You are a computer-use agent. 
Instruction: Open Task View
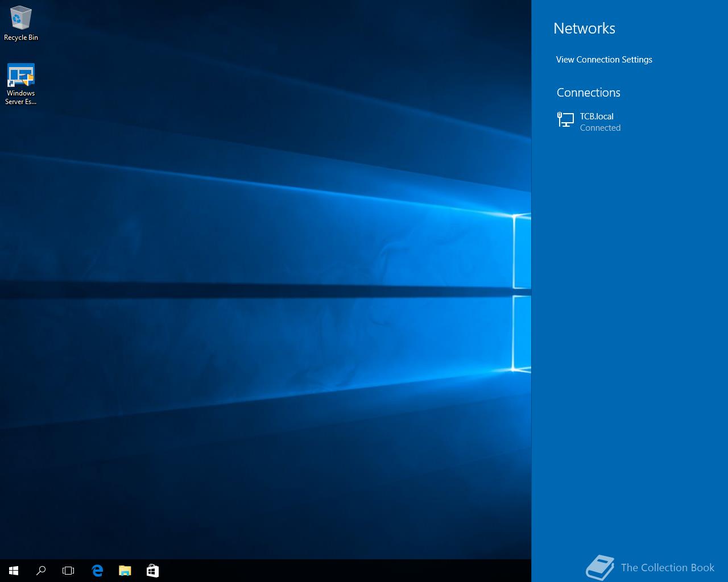pos(68,571)
